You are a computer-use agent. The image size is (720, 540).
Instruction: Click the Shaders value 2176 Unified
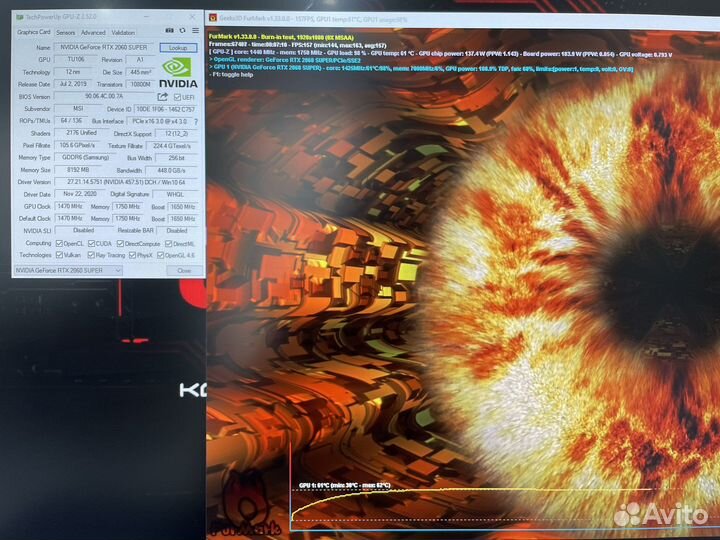click(81, 133)
